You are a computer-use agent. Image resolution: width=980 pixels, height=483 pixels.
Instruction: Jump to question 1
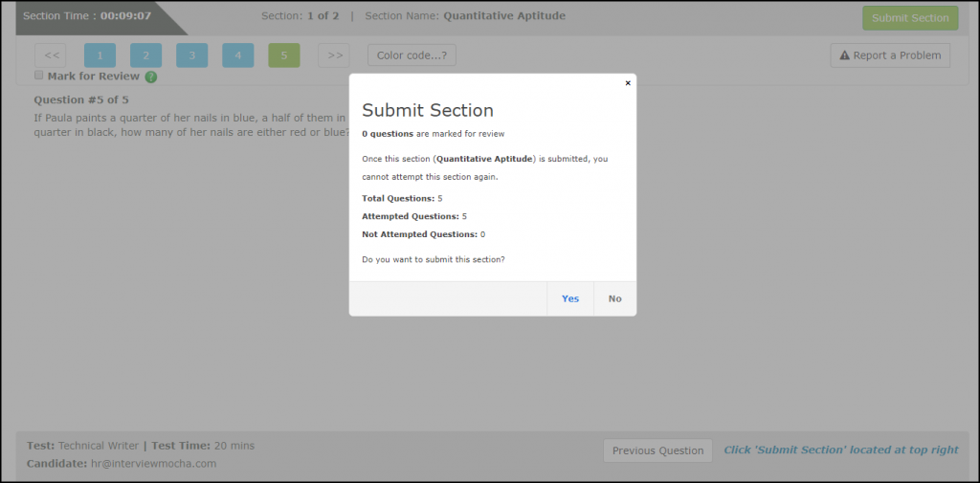pyautogui.click(x=100, y=55)
